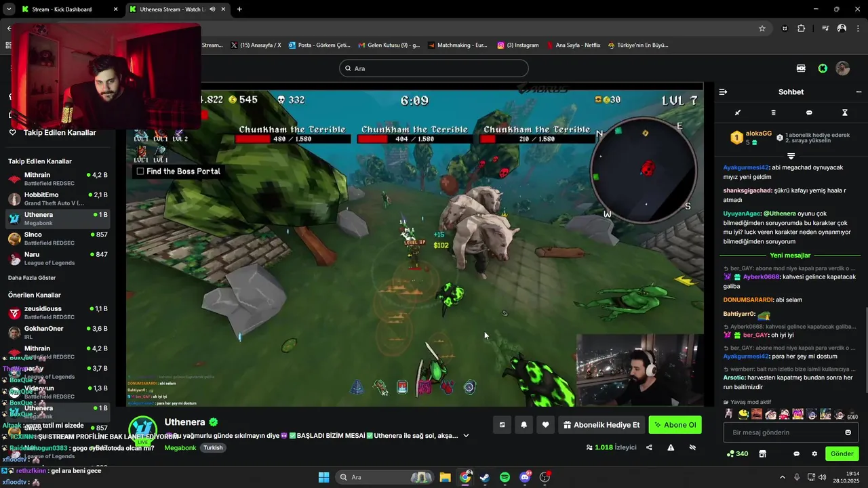Expand the stream title chevron
868x488 pixels.
466,436
